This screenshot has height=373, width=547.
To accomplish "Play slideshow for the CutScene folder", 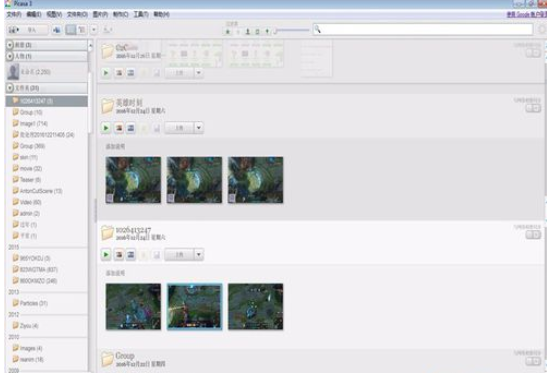I will (106, 73).
